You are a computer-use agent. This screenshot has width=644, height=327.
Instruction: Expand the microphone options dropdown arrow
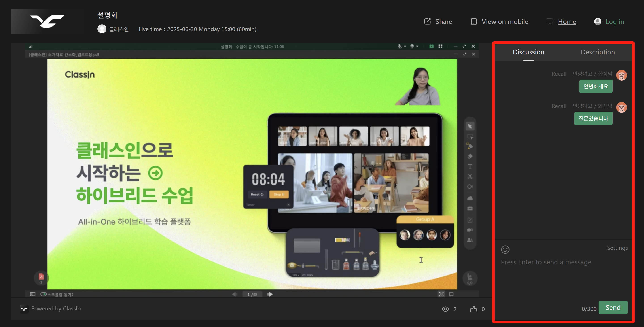(405, 47)
